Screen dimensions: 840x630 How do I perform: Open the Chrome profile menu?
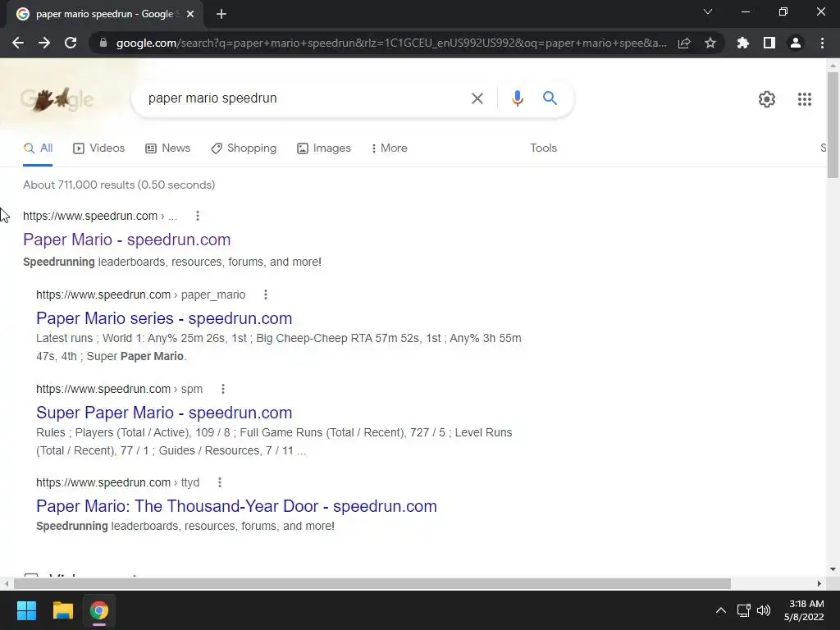pyautogui.click(x=796, y=43)
